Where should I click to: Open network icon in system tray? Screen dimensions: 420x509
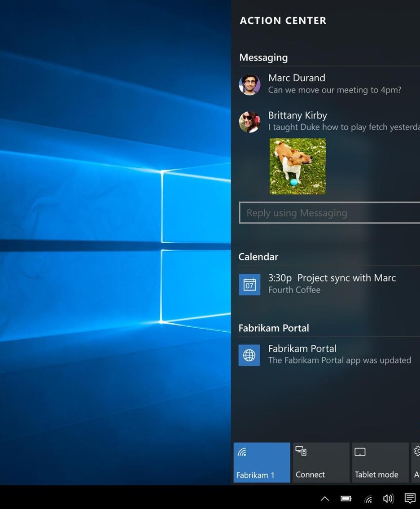(x=368, y=499)
